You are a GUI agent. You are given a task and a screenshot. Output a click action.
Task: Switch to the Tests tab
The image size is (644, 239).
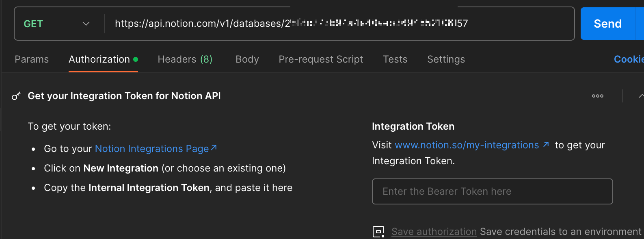pyautogui.click(x=395, y=59)
